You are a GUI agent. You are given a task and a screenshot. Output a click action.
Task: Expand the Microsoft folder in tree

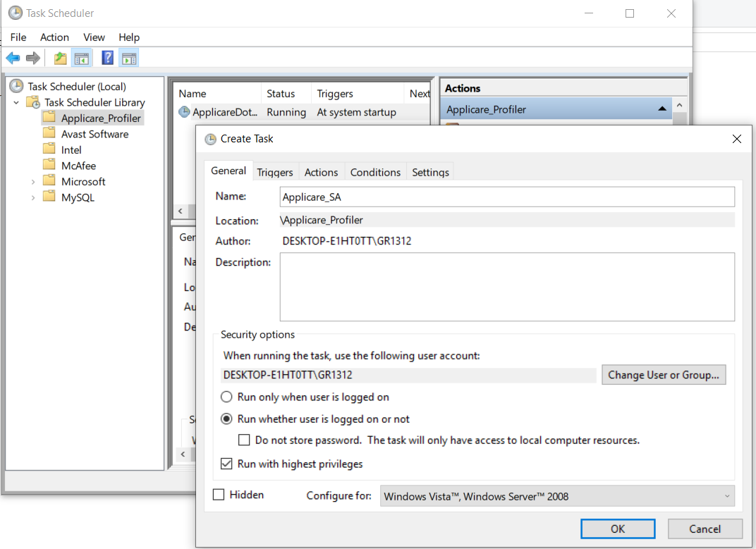[33, 182]
